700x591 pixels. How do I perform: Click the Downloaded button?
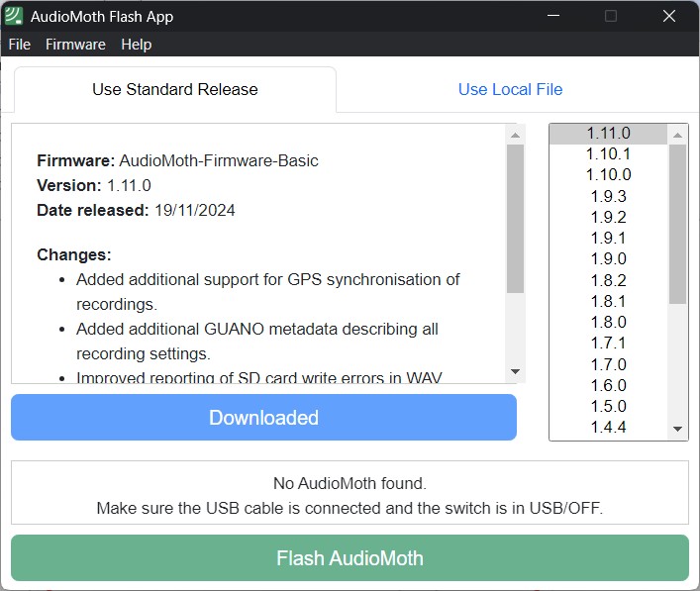pos(263,418)
